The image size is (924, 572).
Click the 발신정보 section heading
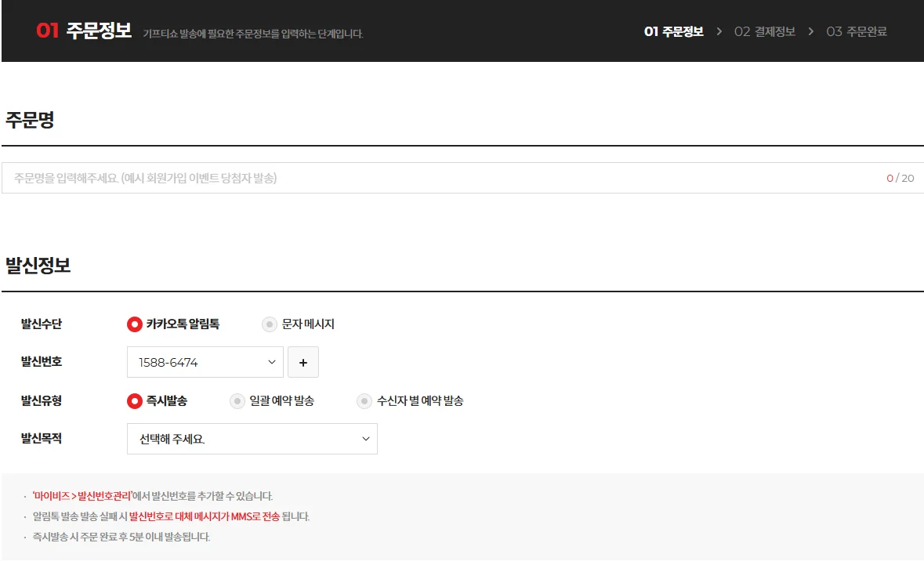click(x=39, y=265)
